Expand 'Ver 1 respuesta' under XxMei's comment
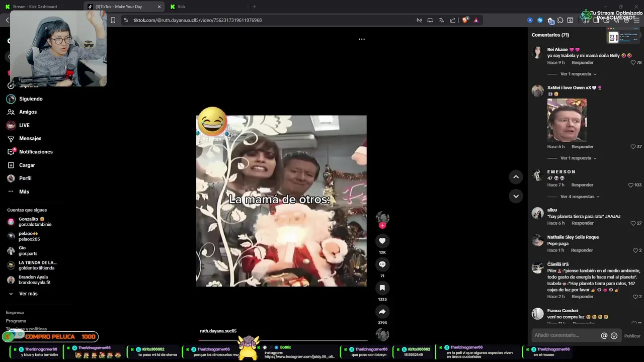 click(x=578, y=158)
